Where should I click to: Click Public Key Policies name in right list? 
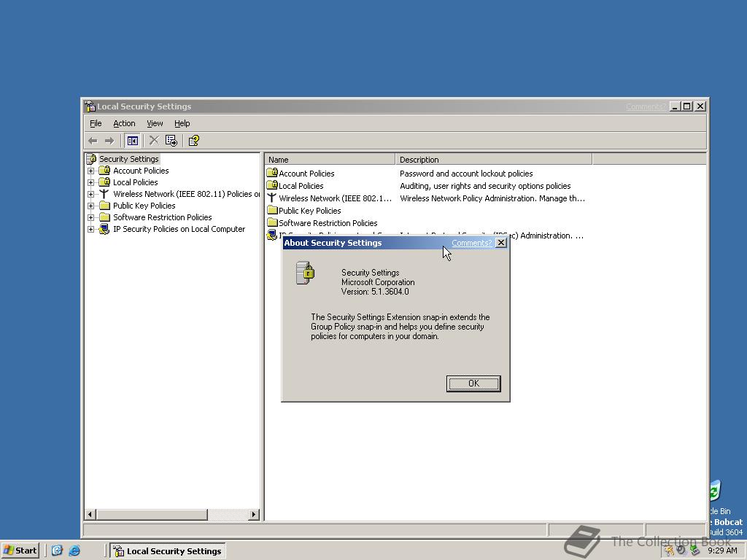(x=310, y=211)
